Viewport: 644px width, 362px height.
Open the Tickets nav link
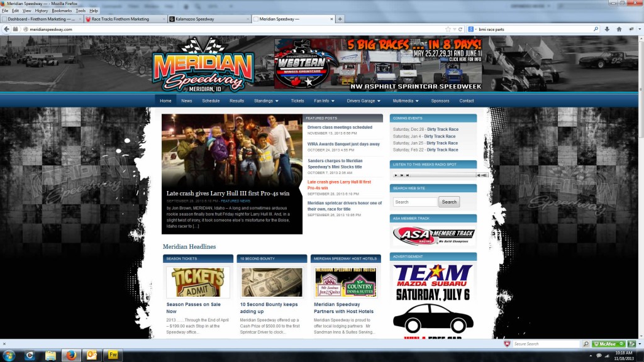point(297,101)
